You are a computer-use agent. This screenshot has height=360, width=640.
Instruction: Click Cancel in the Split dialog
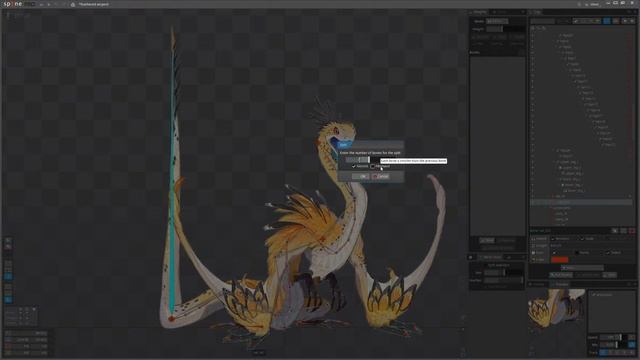381,176
